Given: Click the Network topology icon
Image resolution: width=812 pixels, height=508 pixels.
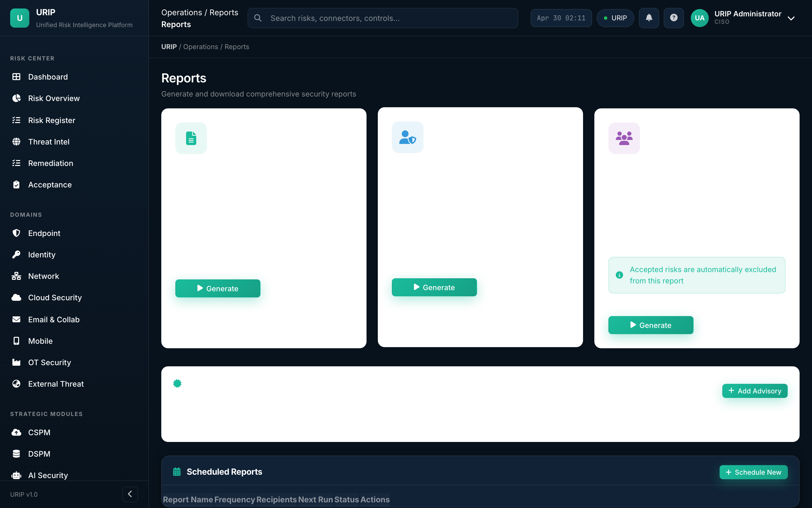Looking at the screenshot, I should 16,276.
